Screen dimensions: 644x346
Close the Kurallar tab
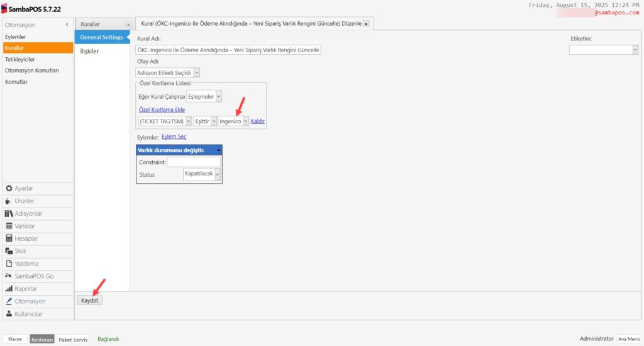point(128,25)
